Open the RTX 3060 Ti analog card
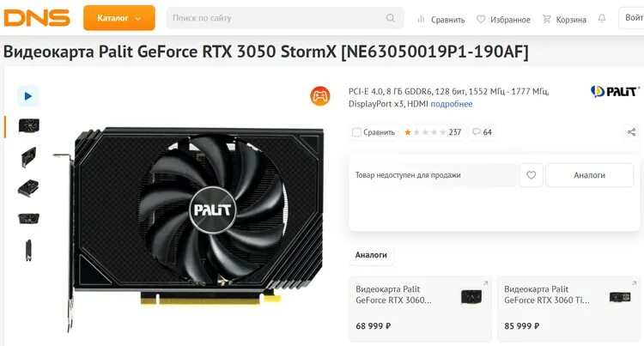Screen dimensions: 644x346 (x=568, y=308)
